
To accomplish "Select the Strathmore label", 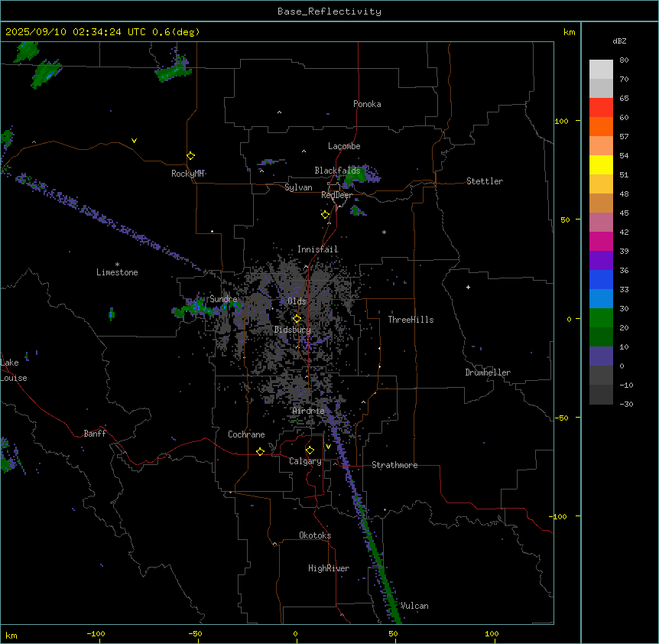I will click(394, 465).
